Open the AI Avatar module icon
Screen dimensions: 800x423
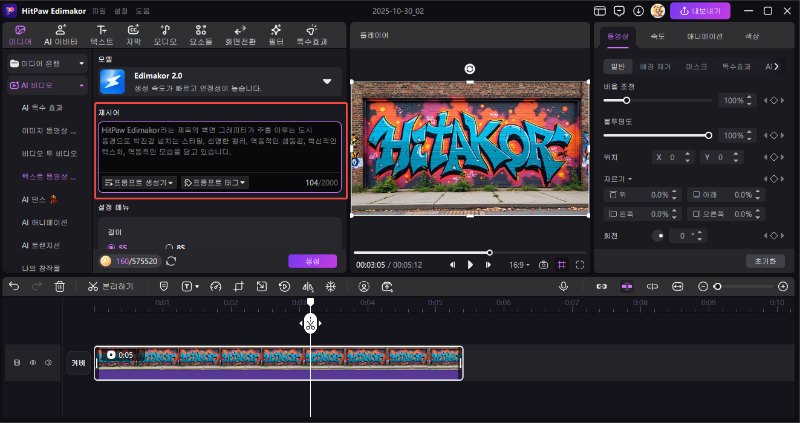[x=61, y=30]
